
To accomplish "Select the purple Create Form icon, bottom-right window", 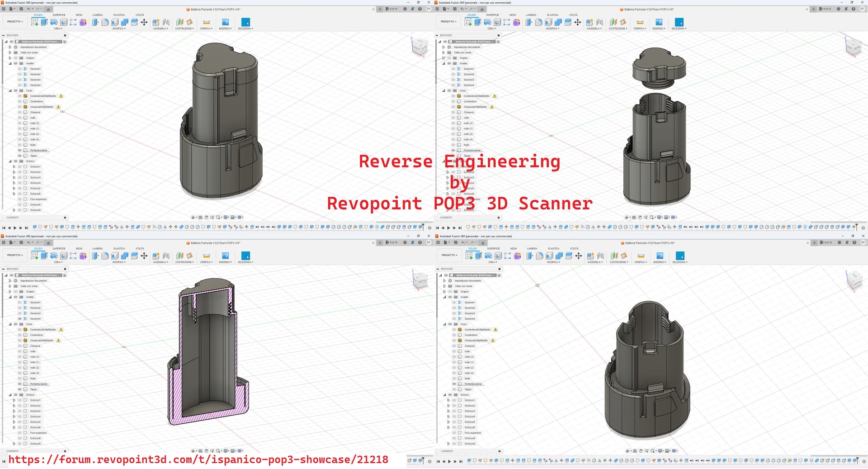I will (517, 256).
